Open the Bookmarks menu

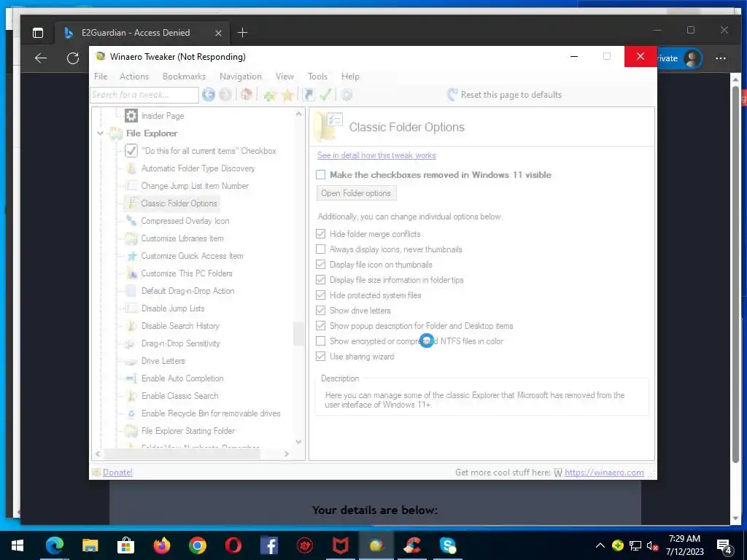click(184, 76)
